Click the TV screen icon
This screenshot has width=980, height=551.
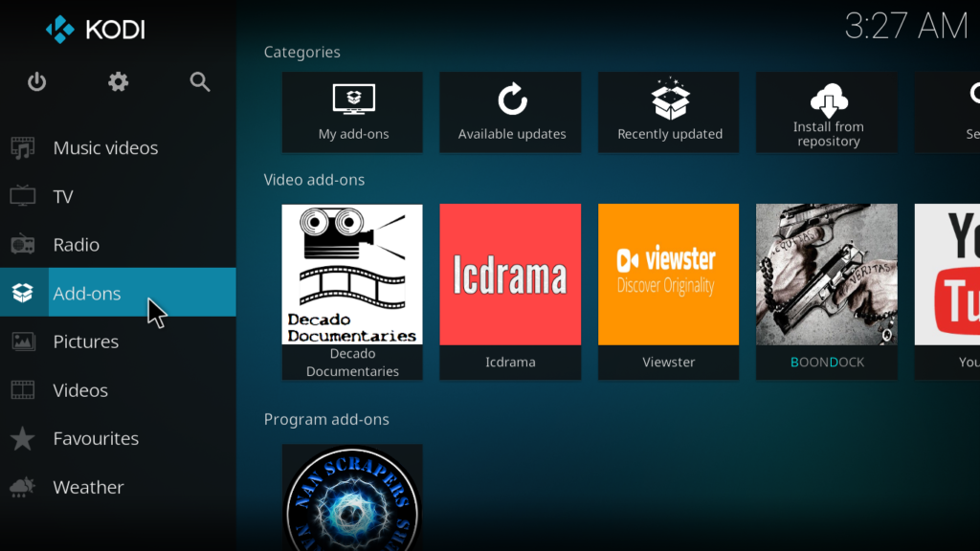(23, 196)
